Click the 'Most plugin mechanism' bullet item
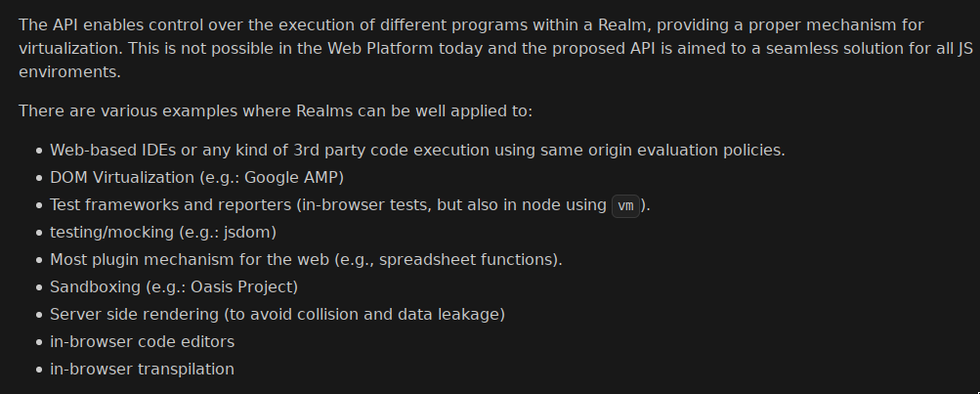 pyautogui.click(x=306, y=259)
